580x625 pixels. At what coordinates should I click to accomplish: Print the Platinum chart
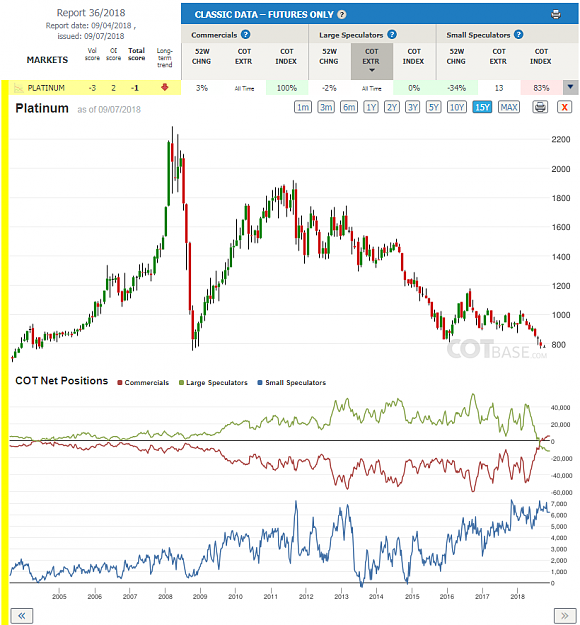[x=540, y=107]
